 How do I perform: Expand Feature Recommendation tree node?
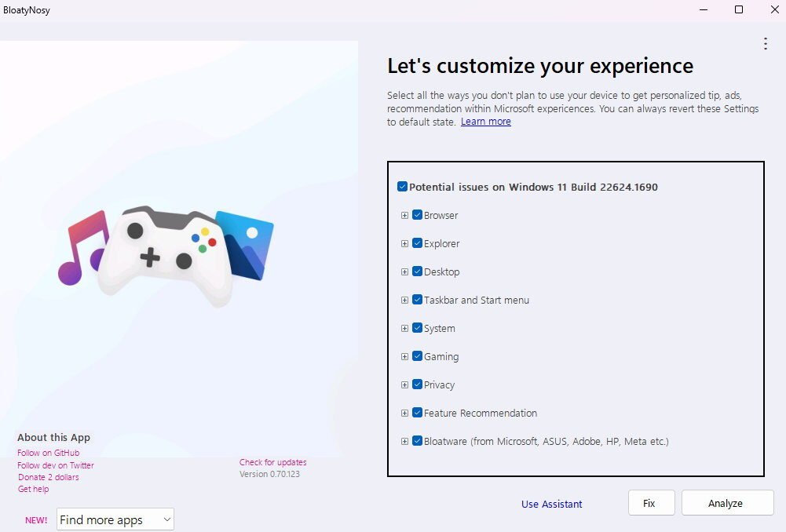click(404, 413)
